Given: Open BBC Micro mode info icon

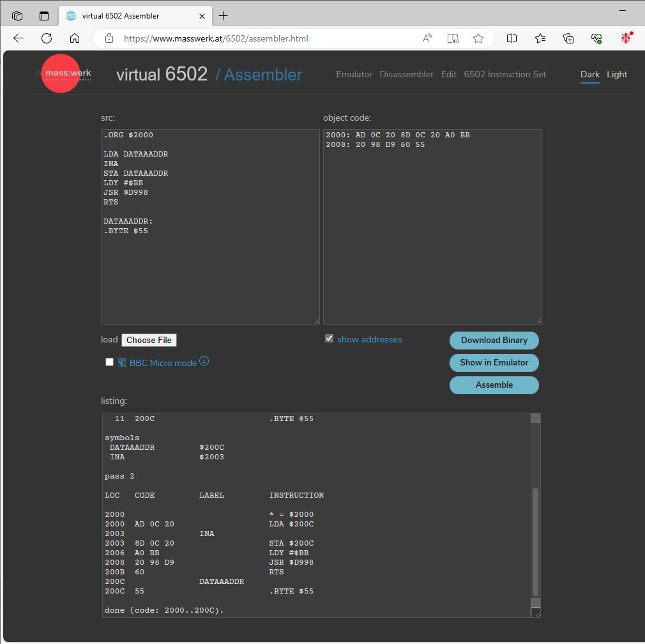Looking at the screenshot, I should tap(204, 361).
